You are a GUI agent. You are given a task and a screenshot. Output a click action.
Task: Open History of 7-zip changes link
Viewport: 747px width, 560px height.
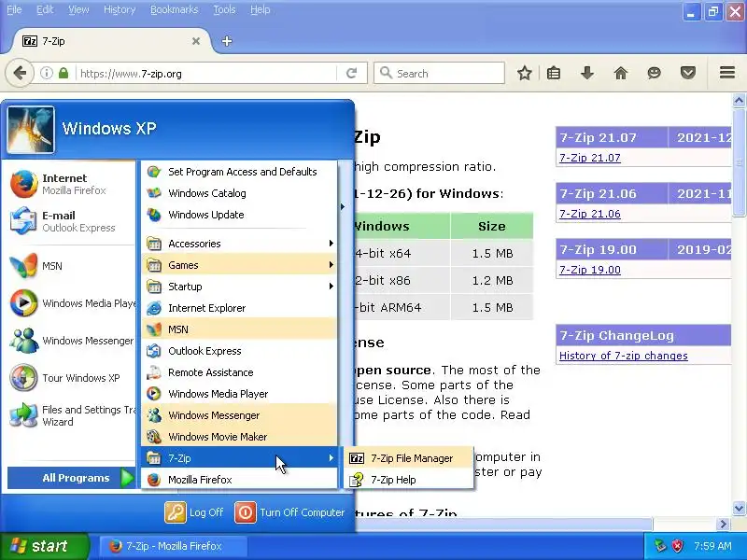[623, 356]
